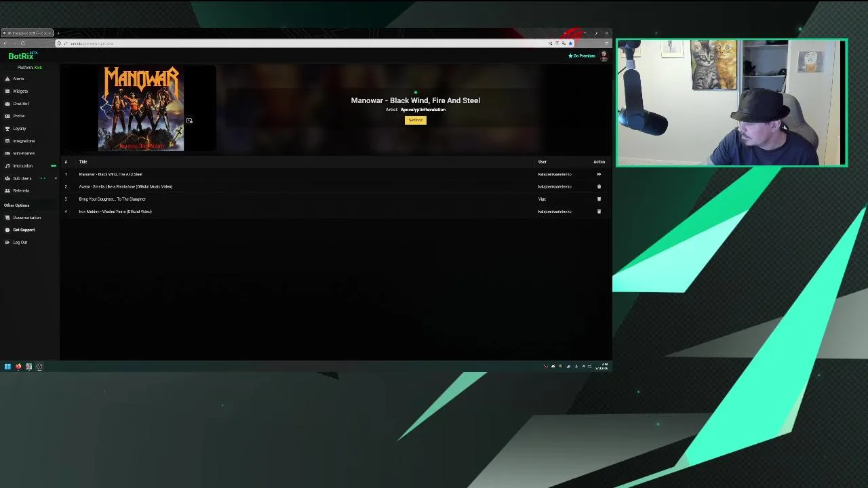Click the ApocalypticRevelation artist link
868x488 pixels.
click(x=422, y=110)
